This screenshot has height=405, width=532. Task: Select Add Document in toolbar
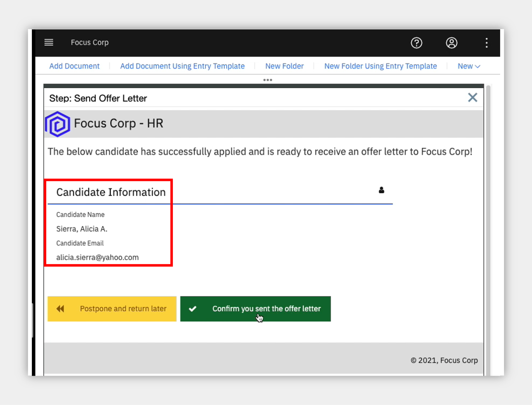pos(74,66)
